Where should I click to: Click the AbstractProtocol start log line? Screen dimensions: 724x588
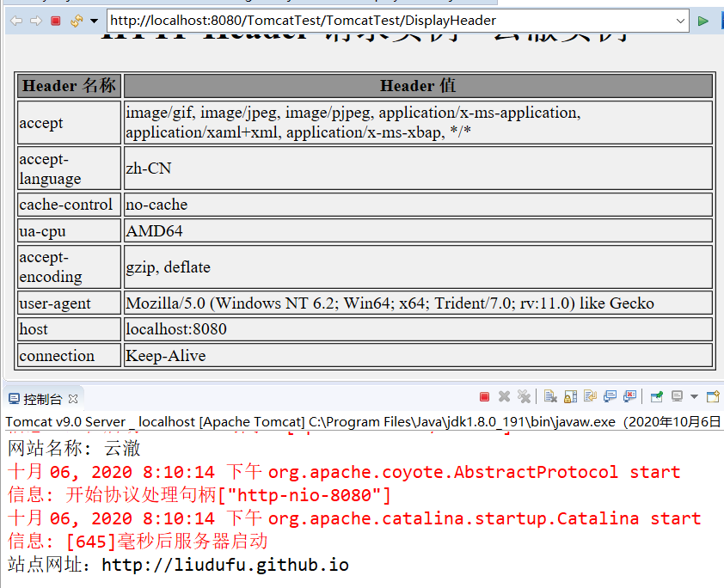pyautogui.click(x=344, y=472)
